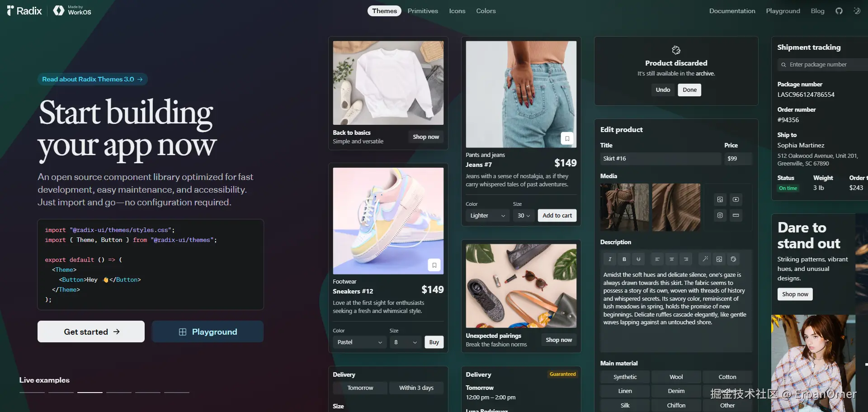Viewport: 868px width, 412px height.
Task: Switch to the Primitives tab
Action: 423,11
